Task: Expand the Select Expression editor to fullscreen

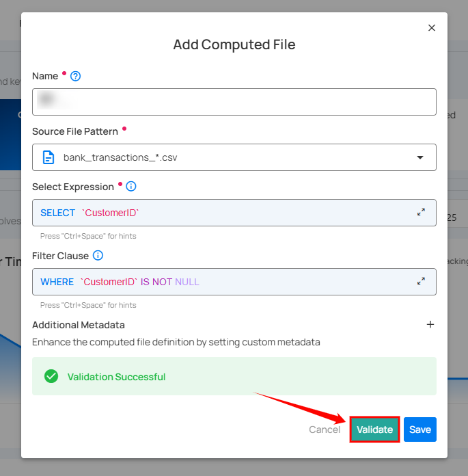Action: click(x=421, y=213)
